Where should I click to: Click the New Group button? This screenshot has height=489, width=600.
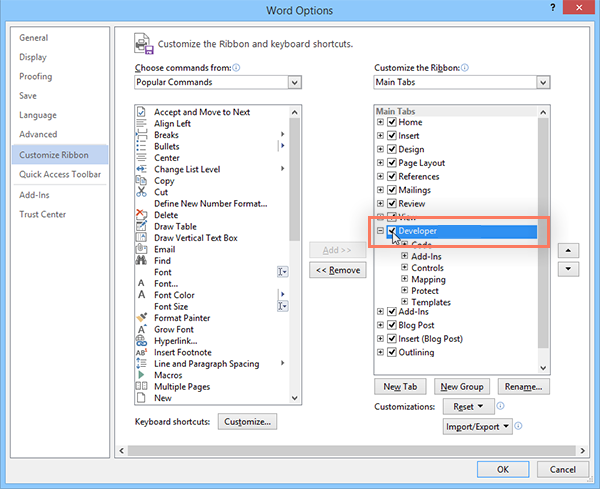click(461, 386)
